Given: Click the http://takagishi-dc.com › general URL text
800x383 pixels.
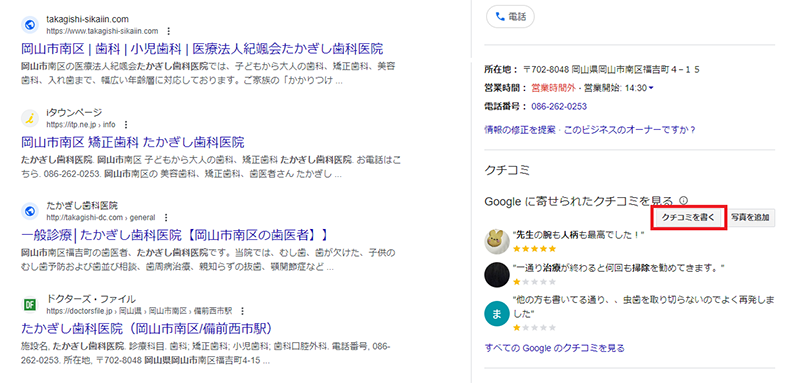Looking at the screenshot, I should pos(101,217).
